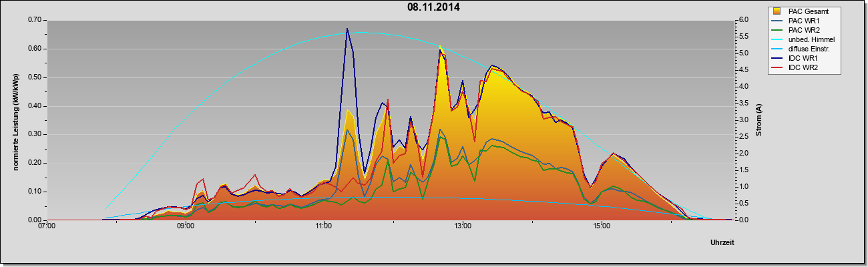The image size is (868, 267).
Task: Click the 07:00 time axis tick
Action: click(x=47, y=227)
